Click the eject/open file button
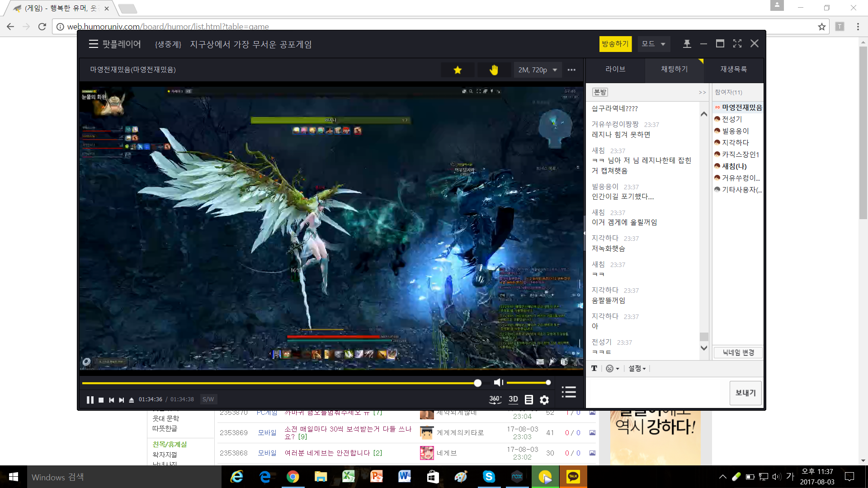868x488 pixels. (132, 400)
